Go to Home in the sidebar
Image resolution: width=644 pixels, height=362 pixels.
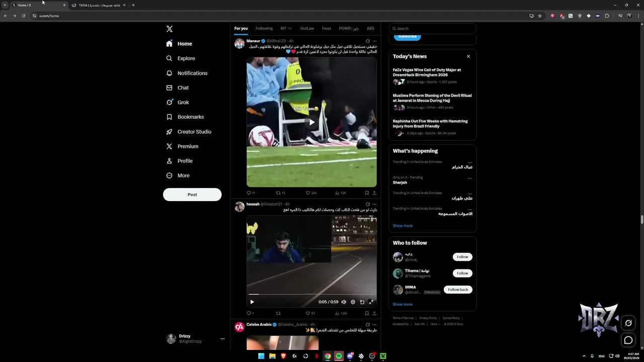179,44
